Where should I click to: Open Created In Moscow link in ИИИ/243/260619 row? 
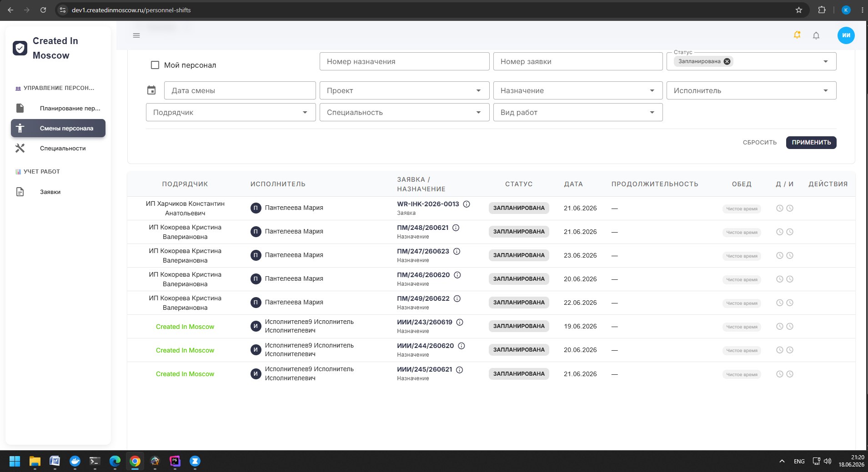click(185, 327)
